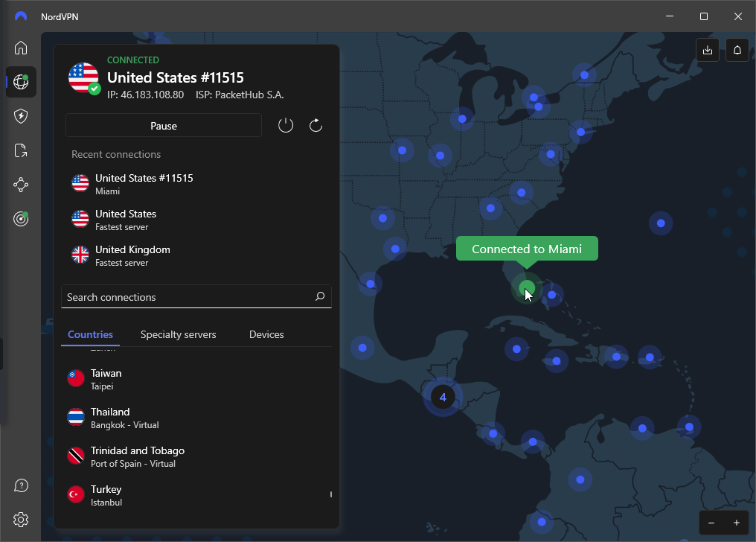Screen dimensions: 756x542
Task: Click the map cluster marker labeled 4
Action: (443, 397)
